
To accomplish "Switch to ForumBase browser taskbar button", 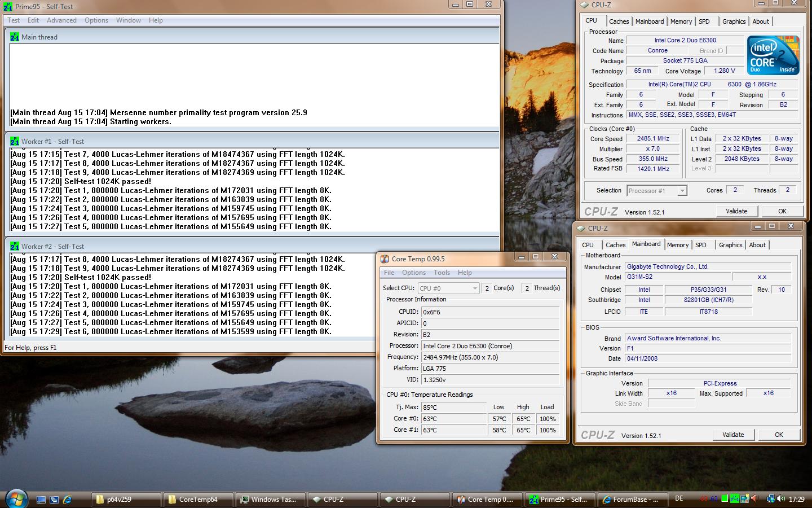I will tap(632, 500).
